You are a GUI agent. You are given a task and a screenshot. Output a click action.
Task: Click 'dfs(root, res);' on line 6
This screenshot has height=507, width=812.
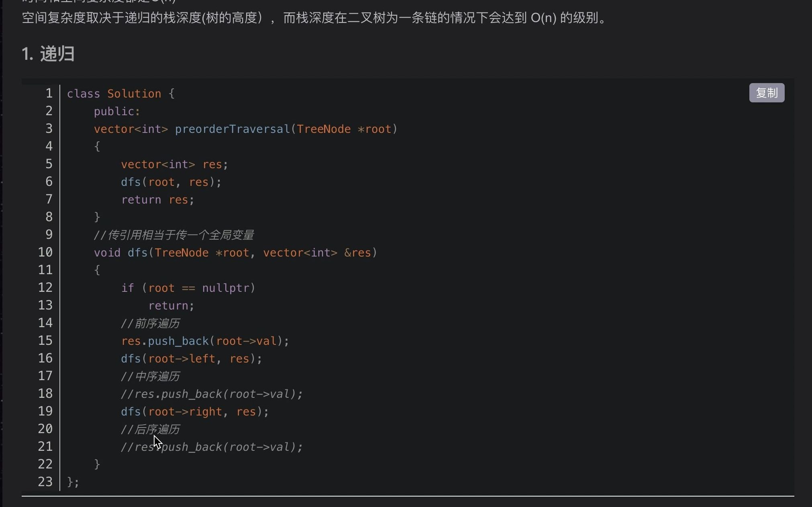point(171,182)
